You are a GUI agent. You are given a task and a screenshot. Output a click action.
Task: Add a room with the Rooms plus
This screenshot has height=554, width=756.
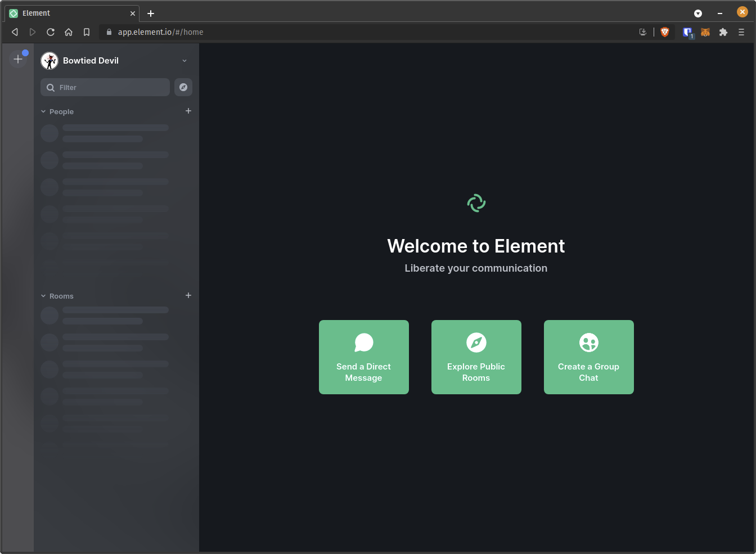188,295
